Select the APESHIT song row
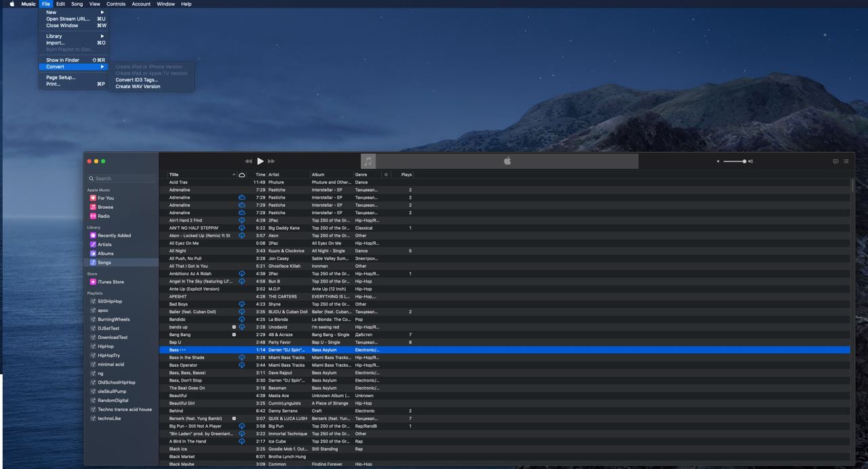Viewport: 868px width, 469px height. [505, 297]
